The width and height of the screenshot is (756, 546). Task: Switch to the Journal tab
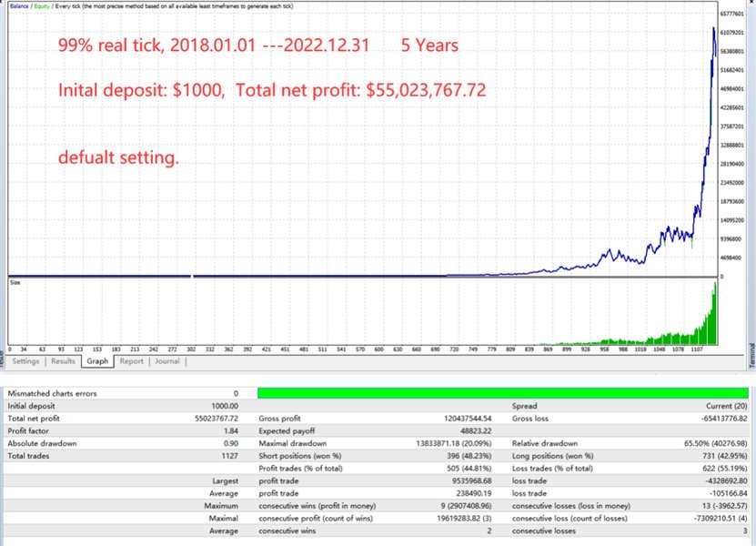(166, 361)
